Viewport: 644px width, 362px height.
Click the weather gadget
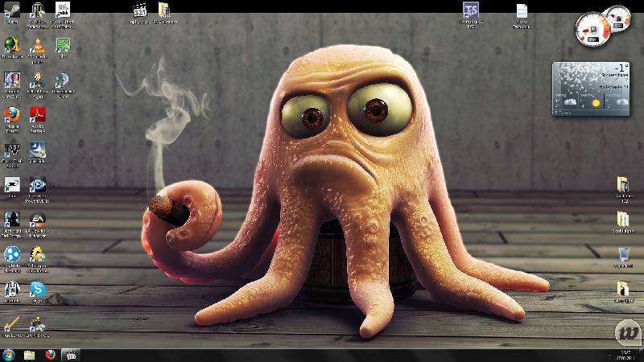(x=590, y=88)
